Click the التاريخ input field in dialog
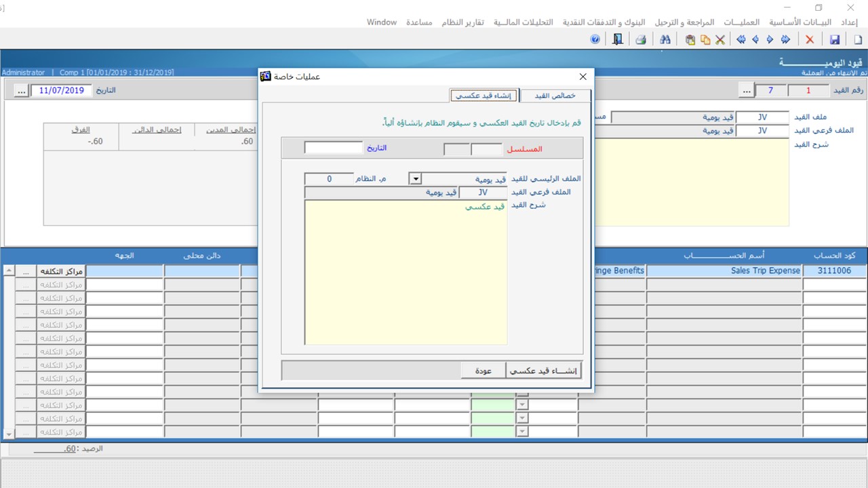The image size is (868, 488). click(x=334, y=148)
